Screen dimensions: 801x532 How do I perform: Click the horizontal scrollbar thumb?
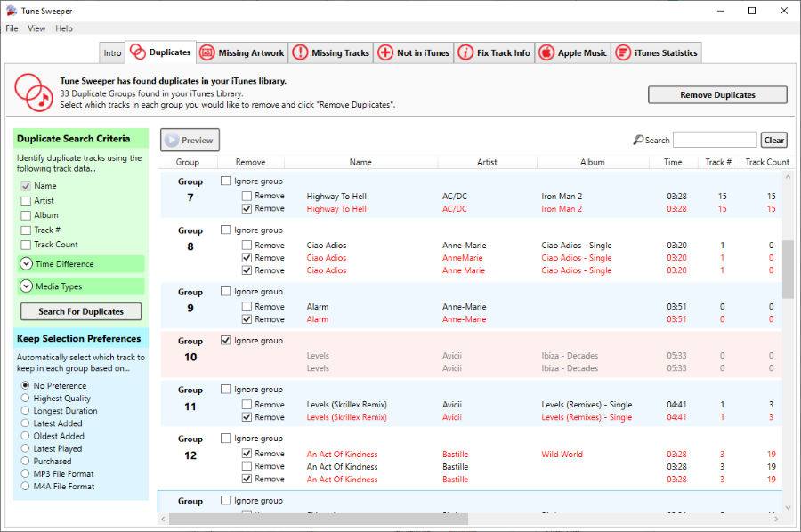coord(319,519)
